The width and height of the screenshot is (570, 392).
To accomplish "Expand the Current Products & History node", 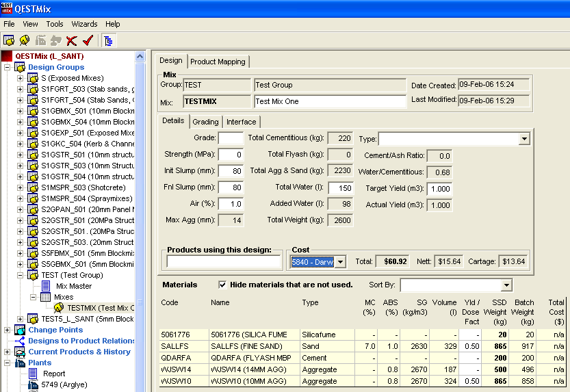I will pos(8,352).
